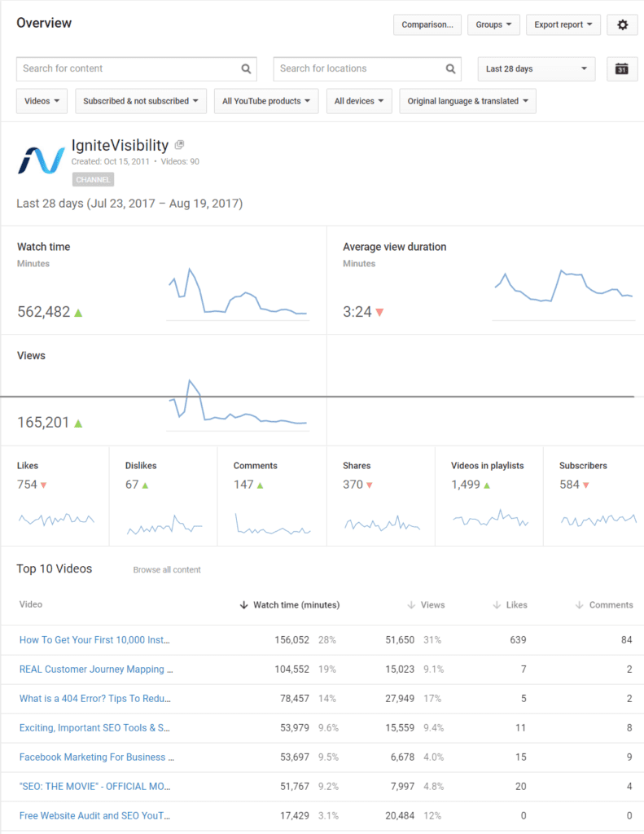The width and height of the screenshot is (644, 834).
Task: Sort table by Views column
Action: pyautogui.click(x=426, y=605)
